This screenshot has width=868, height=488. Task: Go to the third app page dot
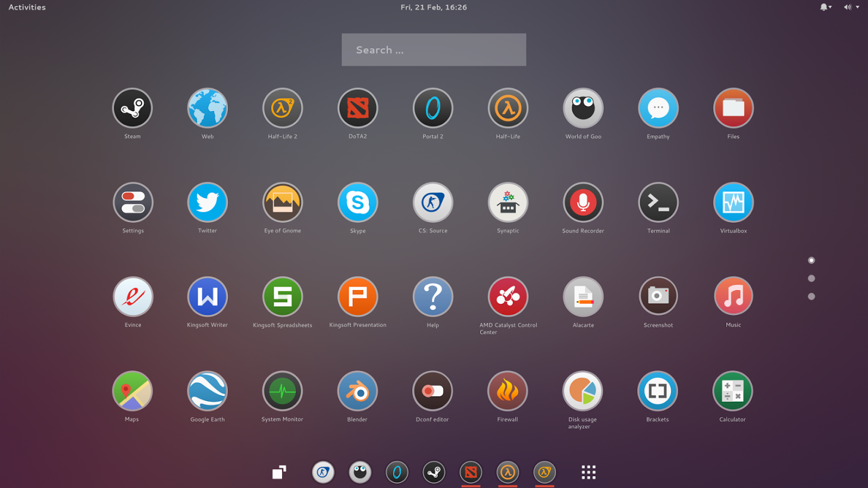811,296
